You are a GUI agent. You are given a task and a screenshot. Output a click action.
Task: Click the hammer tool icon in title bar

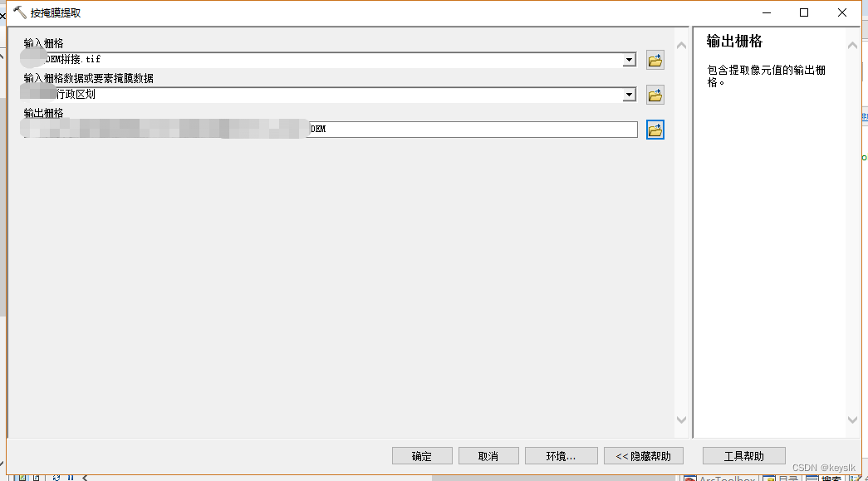point(18,12)
